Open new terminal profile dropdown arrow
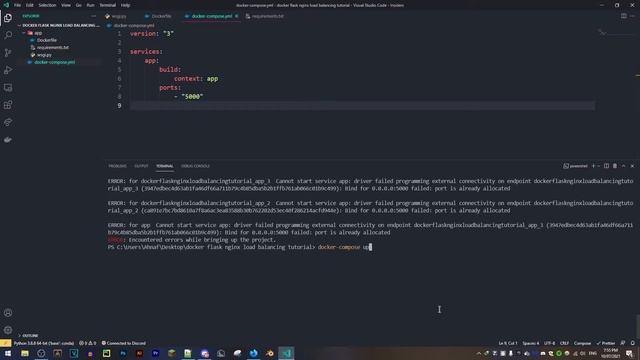Screen dimensions: 640x360 click(598, 166)
